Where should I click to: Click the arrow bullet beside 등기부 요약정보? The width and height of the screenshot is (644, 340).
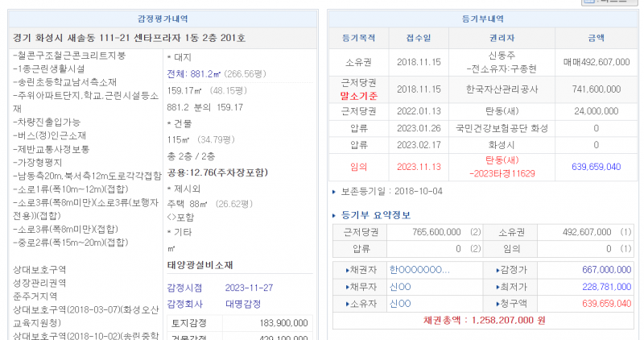pyautogui.click(x=335, y=215)
